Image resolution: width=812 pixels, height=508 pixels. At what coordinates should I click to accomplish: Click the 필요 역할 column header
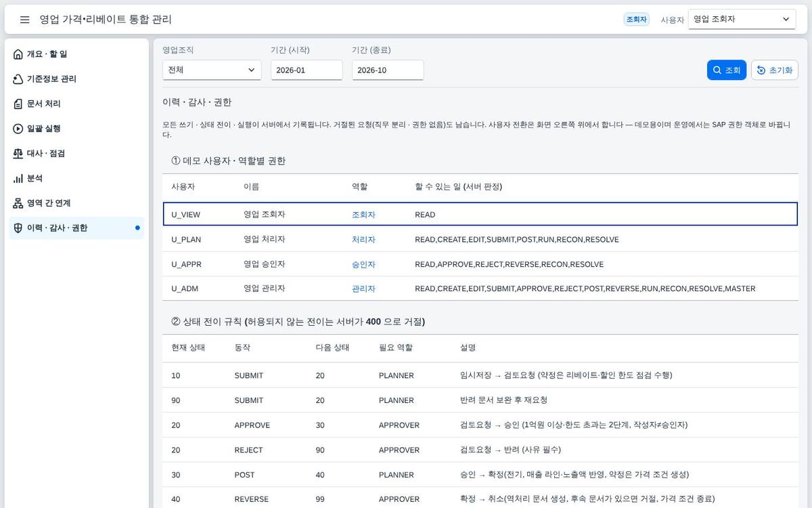coord(396,347)
